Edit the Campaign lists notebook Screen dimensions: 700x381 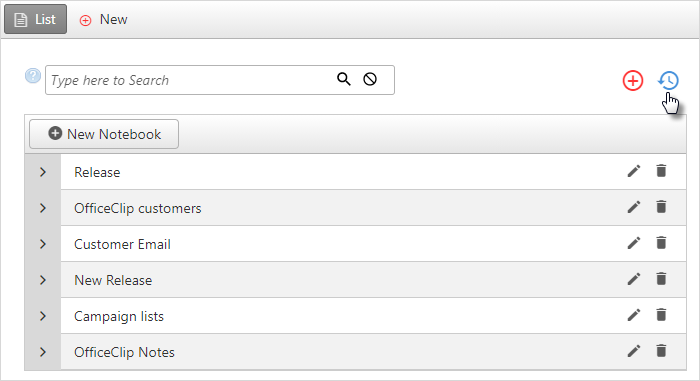(x=633, y=315)
